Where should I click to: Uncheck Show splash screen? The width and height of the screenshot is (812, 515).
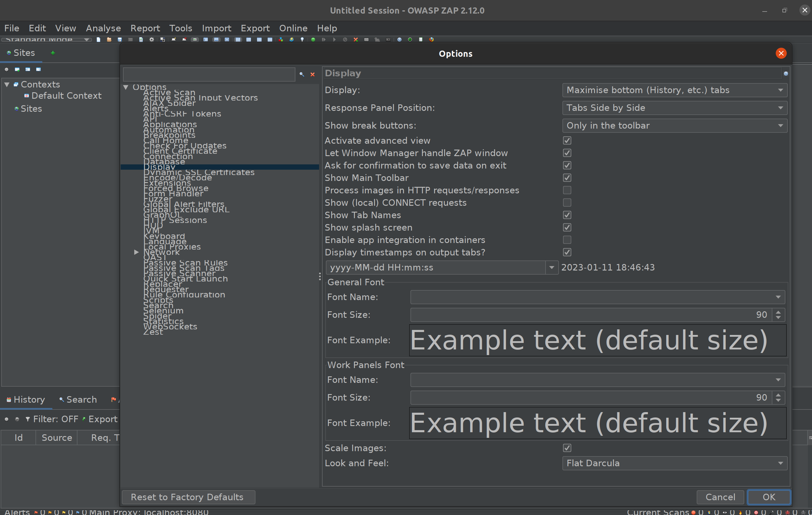(x=567, y=228)
